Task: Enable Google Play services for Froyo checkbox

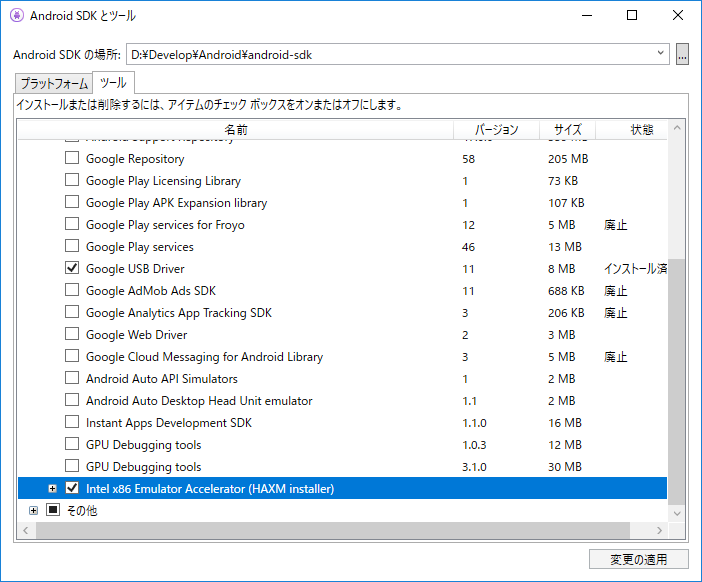Action: pyautogui.click(x=72, y=224)
